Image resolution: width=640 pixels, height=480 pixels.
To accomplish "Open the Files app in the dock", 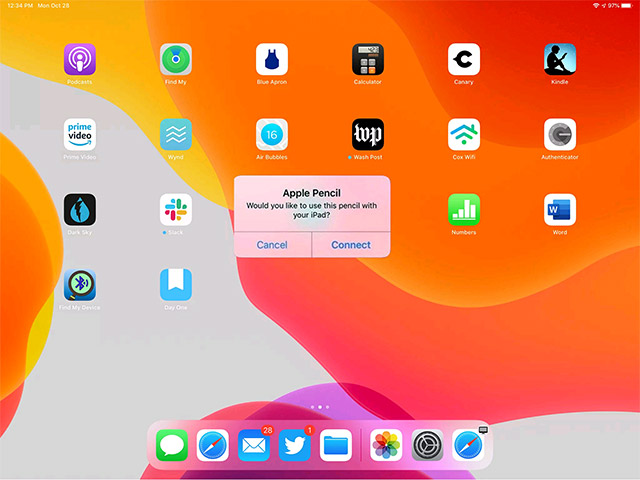I will (x=336, y=445).
